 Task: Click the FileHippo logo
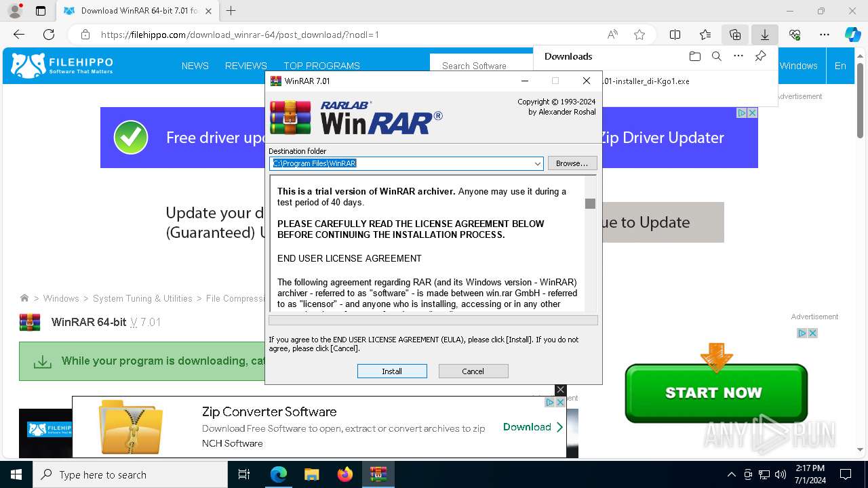[62, 66]
